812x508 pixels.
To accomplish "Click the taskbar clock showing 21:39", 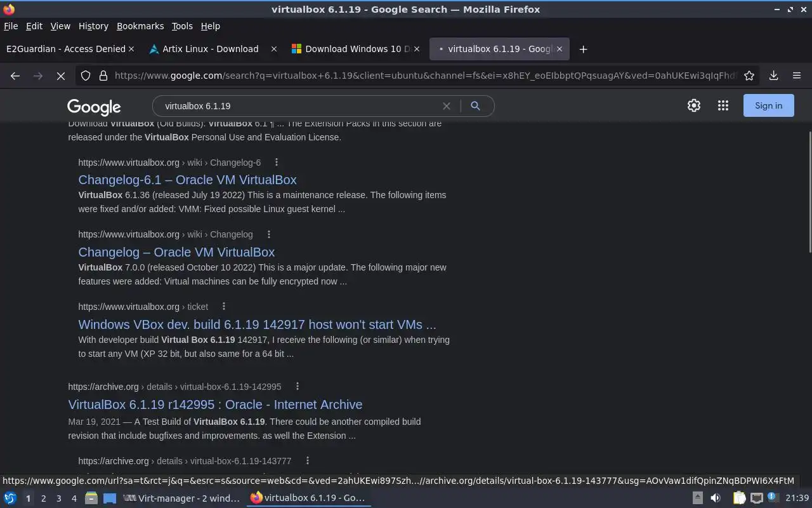I will 797,498.
